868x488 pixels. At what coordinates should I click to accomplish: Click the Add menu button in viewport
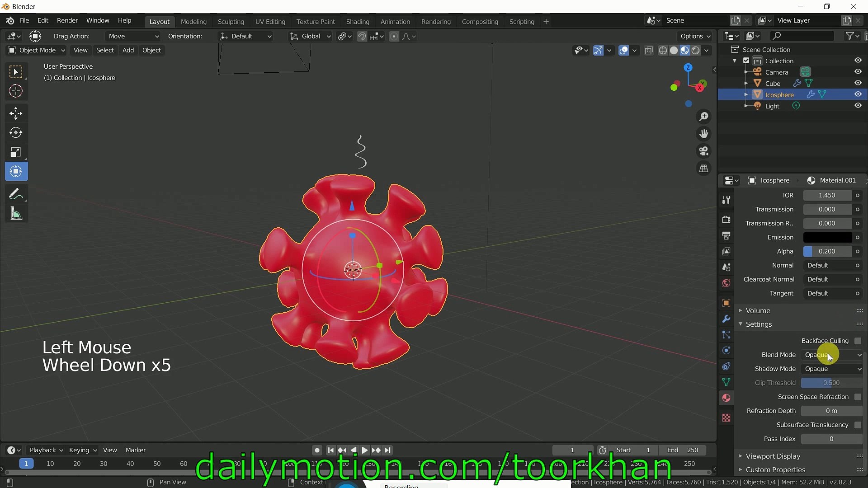(128, 50)
